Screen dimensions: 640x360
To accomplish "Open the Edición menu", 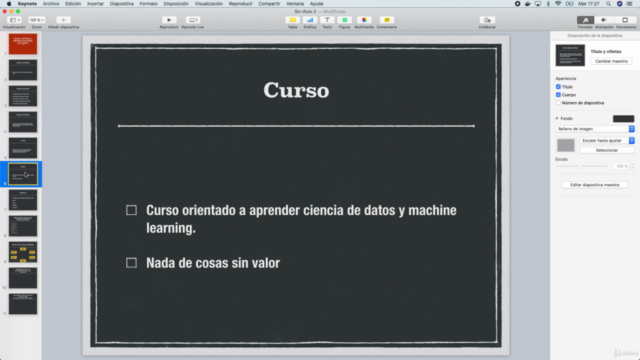I will click(x=73, y=4).
